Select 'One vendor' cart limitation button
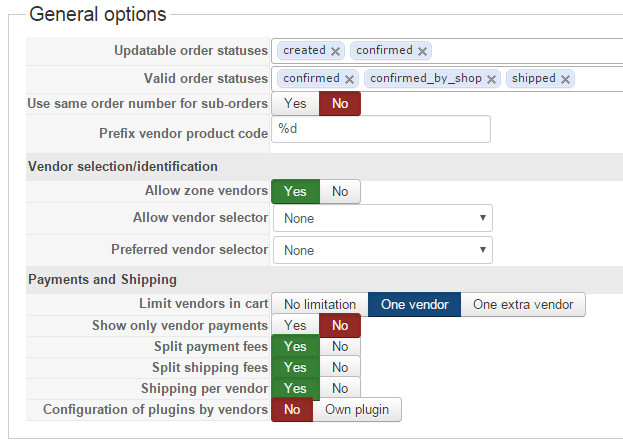 click(x=414, y=305)
